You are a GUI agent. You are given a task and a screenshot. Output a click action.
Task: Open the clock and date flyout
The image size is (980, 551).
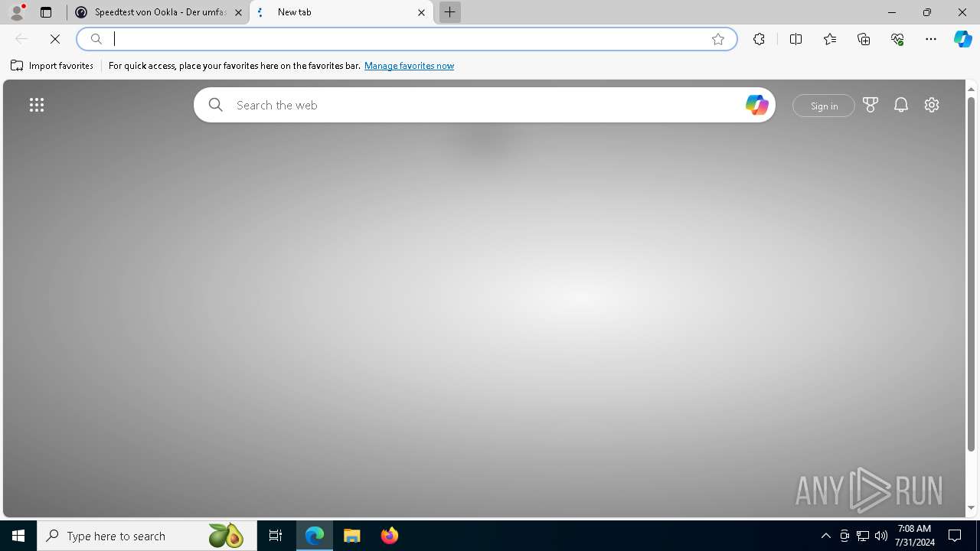915,536
